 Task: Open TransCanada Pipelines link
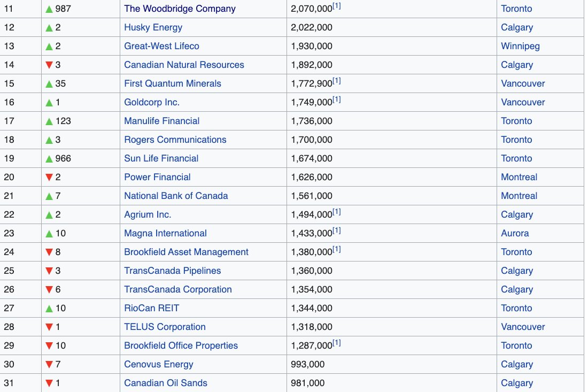(173, 271)
